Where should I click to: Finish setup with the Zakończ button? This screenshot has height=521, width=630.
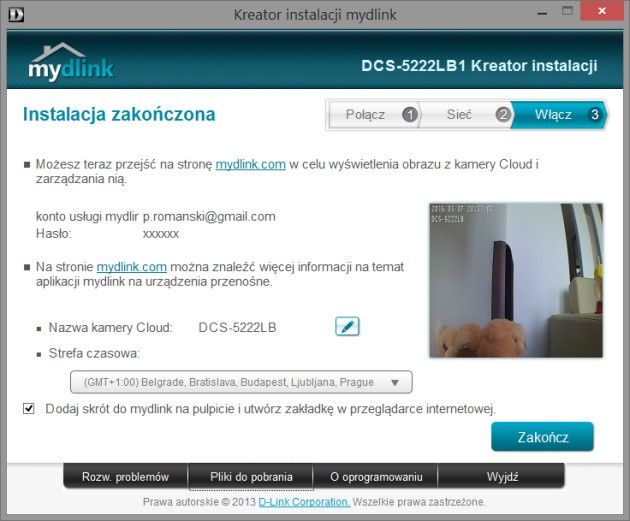542,437
